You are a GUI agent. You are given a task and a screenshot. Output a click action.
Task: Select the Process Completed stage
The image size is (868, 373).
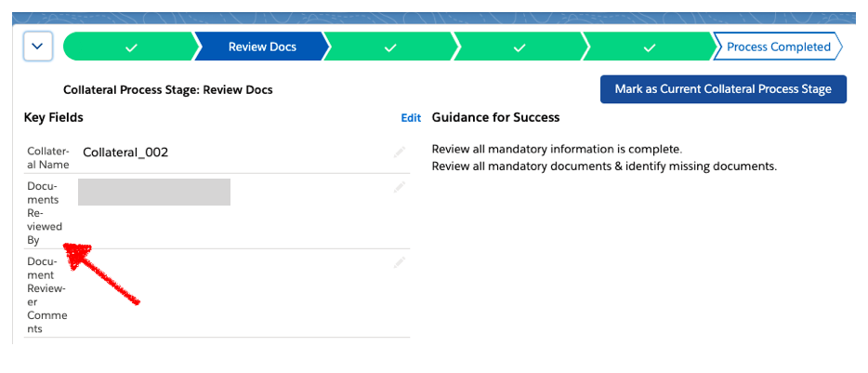pyautogui.click(x=778, y=47)
